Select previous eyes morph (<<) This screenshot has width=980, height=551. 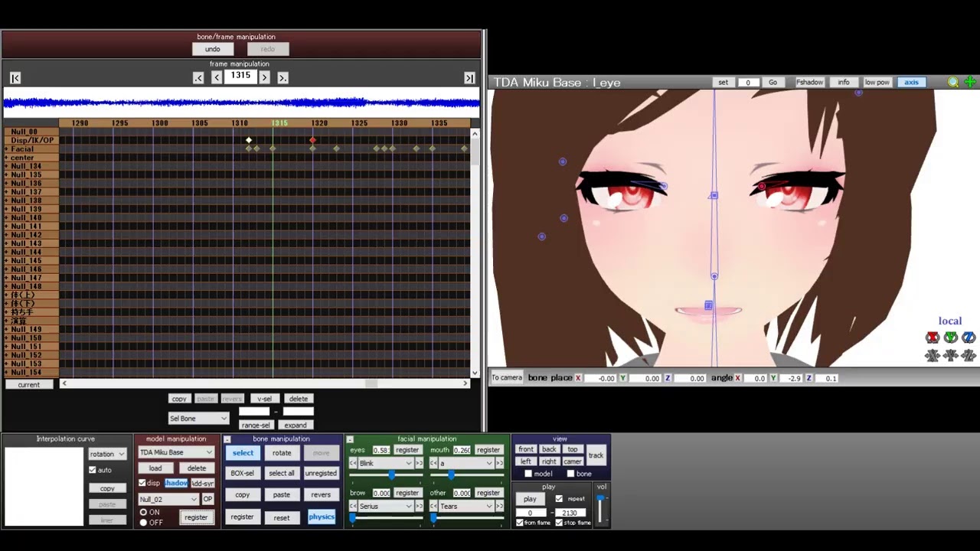[x=353, y=464]
